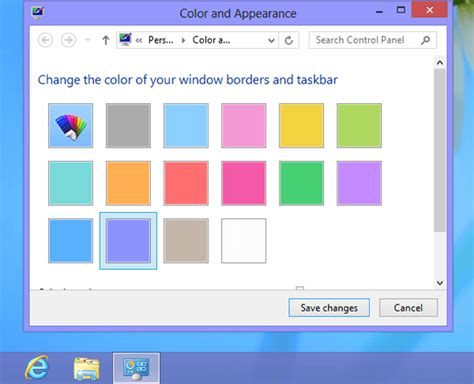Click the Cancel button
474x384 pixels.
coord(408,308)
